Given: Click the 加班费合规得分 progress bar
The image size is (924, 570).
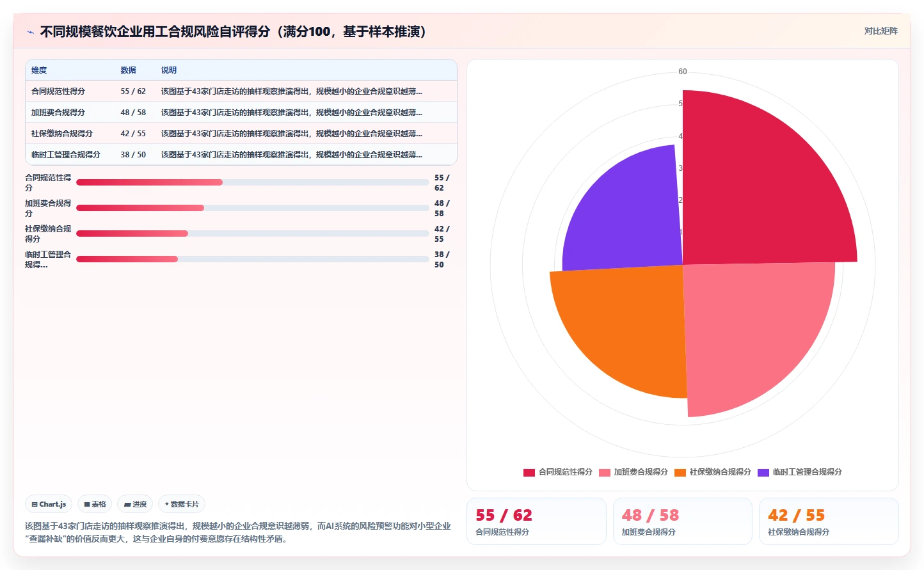Looking at the screenshot, I should 253,208.
